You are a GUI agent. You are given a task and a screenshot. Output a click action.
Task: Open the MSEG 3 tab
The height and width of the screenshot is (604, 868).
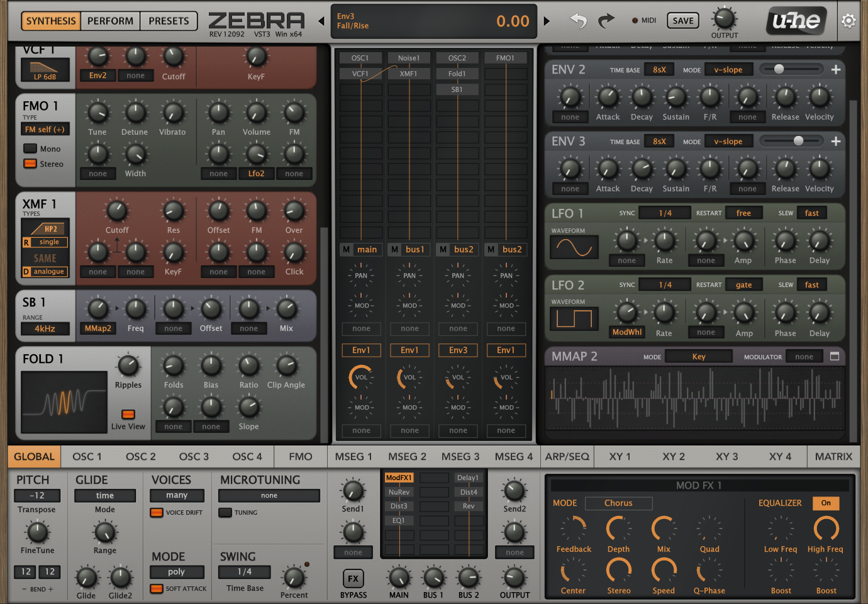[x=460, y=457]
